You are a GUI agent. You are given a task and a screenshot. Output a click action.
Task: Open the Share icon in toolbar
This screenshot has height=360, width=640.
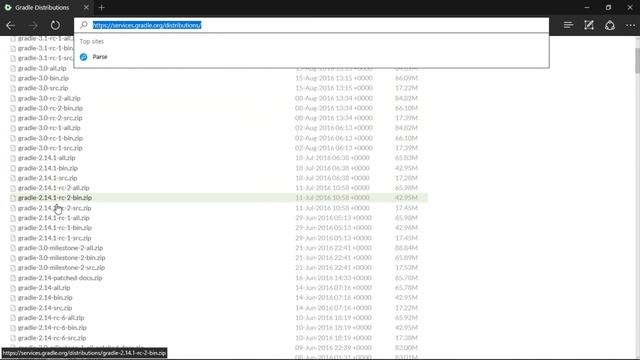click(610, 25)
